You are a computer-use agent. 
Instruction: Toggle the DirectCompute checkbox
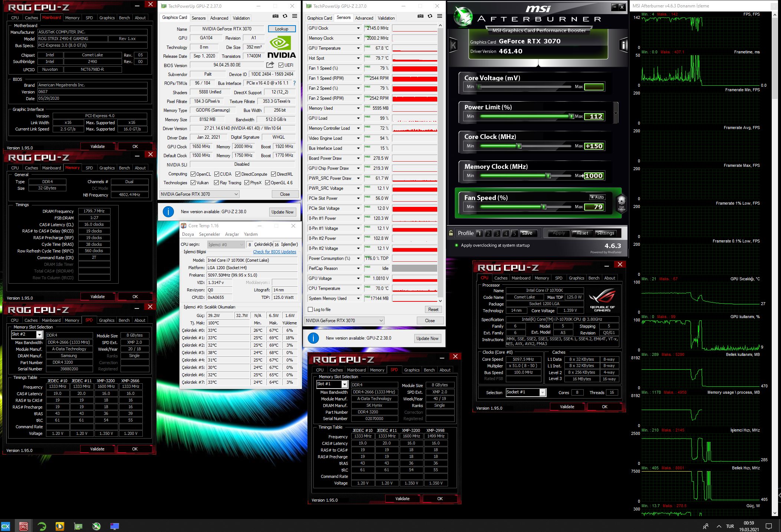pos(238,174)
